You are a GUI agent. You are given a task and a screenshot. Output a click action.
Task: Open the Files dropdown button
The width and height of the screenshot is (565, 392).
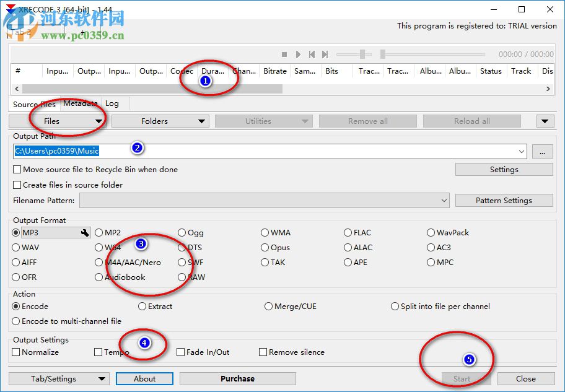57,121
